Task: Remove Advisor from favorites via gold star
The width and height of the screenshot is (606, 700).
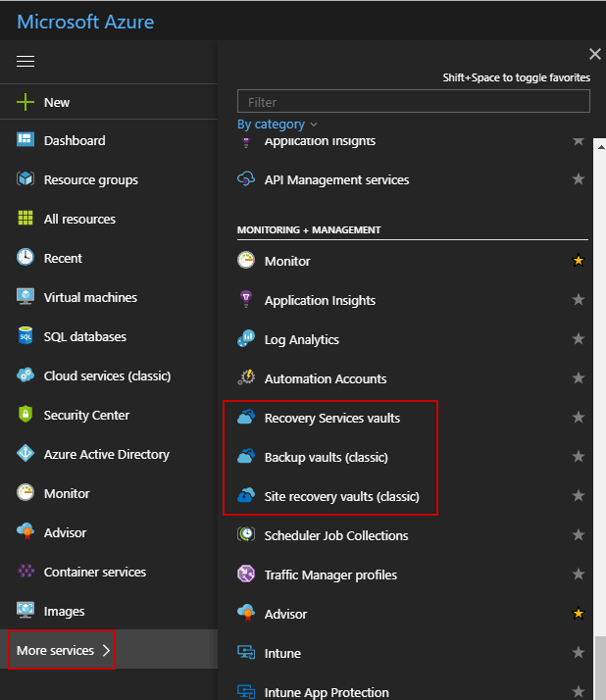Action: click(579, 614)
